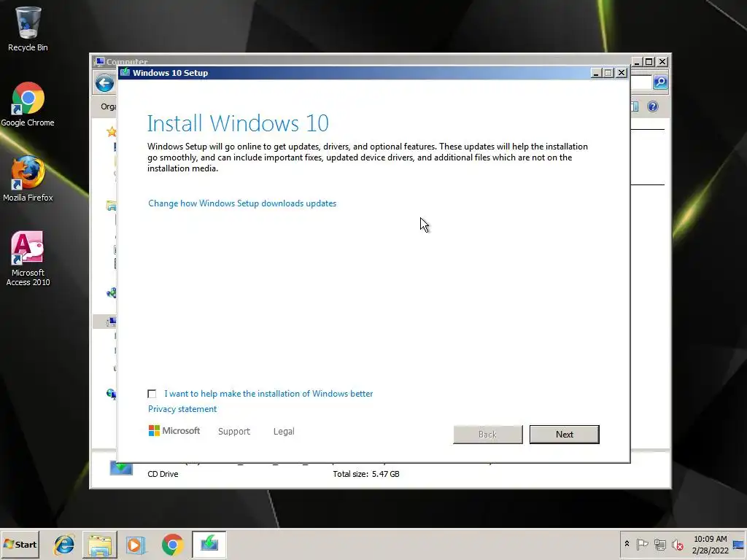Open the clock showing 10:09 AM
This screenshot has height=560, width=747.
[710, 544]
